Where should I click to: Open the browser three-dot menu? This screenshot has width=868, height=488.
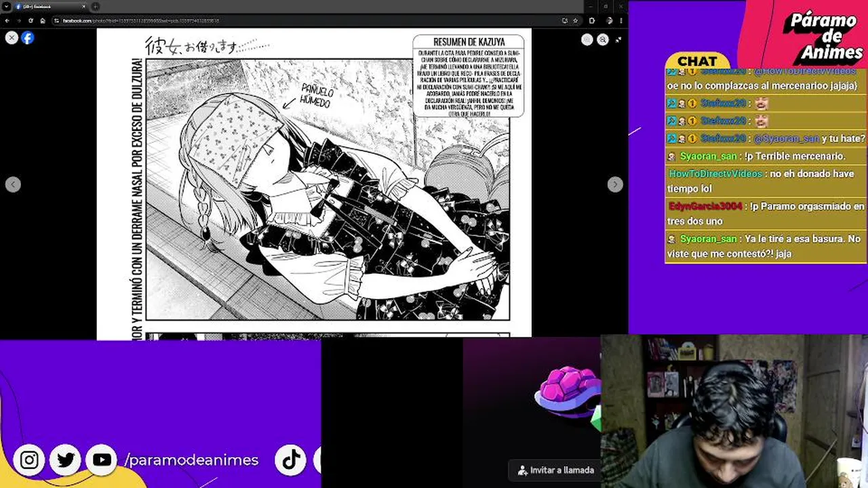coord(620,20)
